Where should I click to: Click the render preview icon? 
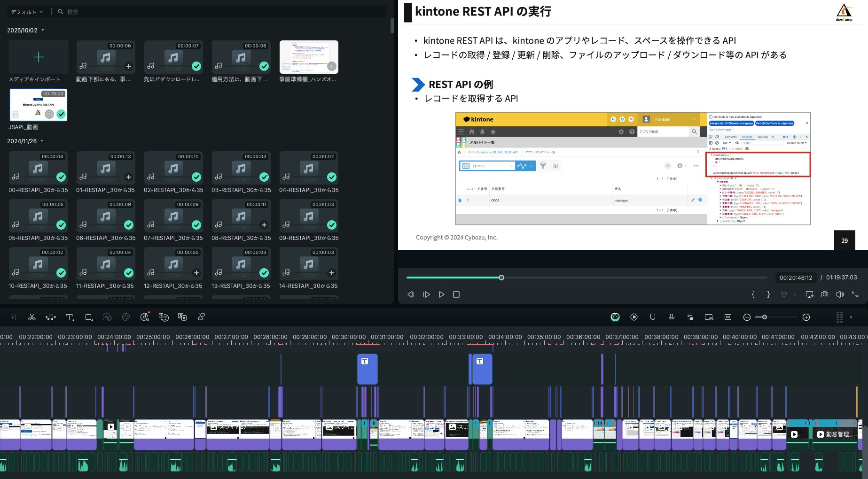point(634,317)
